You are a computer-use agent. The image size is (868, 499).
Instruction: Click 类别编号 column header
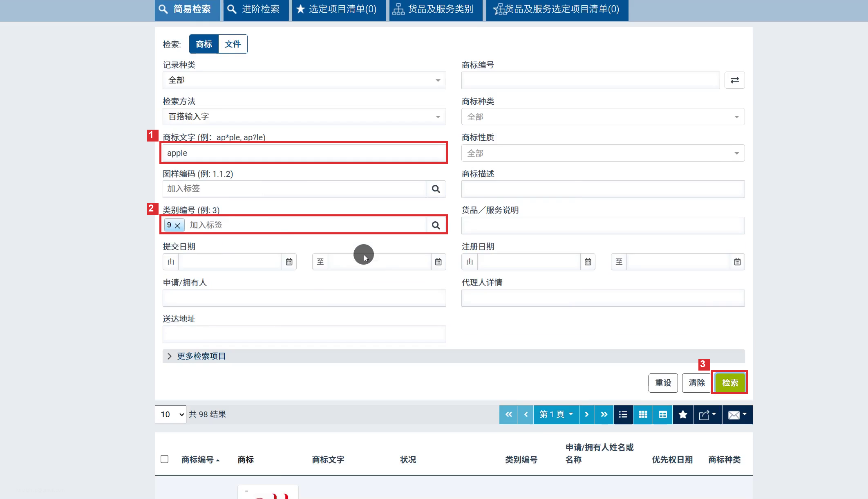pos(521,460)
